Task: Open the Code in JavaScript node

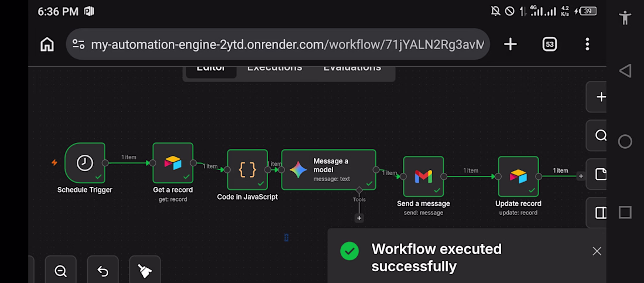Action: coord(247,169)
